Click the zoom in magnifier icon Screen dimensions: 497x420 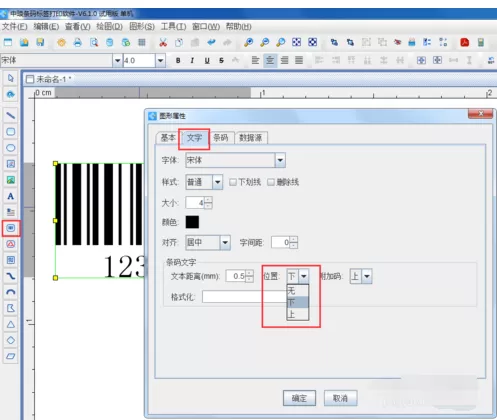point(248,42)
